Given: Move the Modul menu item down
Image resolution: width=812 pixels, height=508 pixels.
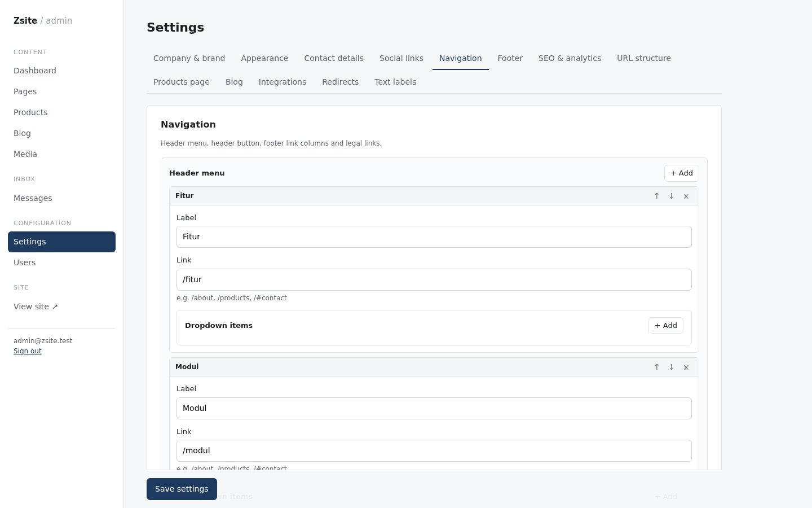Looking at the screenshot, I should click(672, 367).
